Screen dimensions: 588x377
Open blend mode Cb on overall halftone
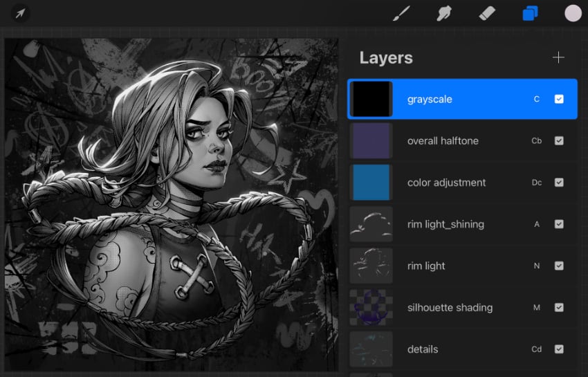coord(537,140)
